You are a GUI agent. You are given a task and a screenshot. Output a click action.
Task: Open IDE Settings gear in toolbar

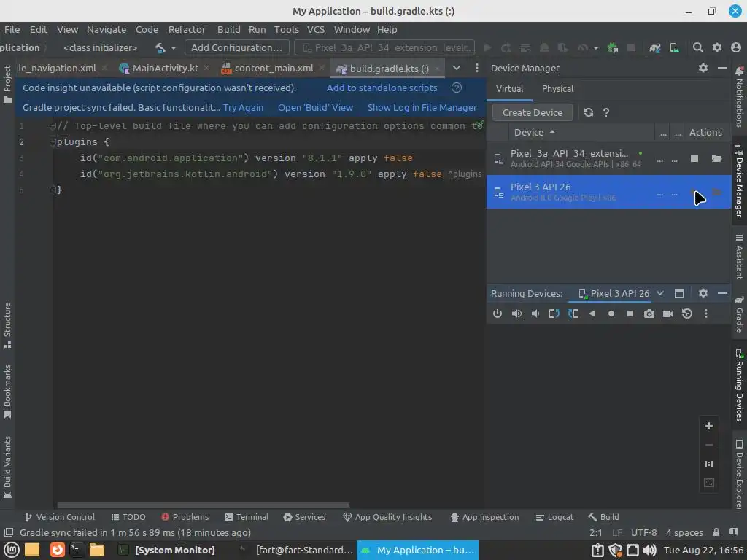717,47
